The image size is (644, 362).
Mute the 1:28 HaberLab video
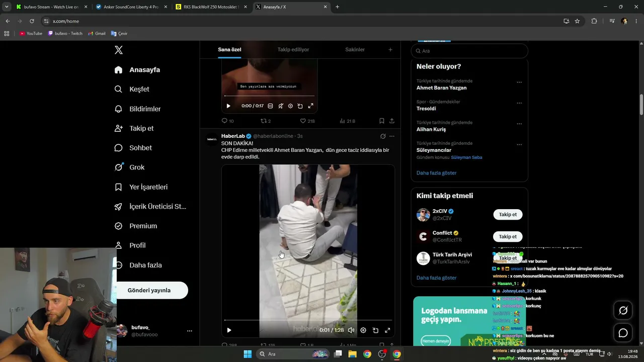[x=351, y=330]
